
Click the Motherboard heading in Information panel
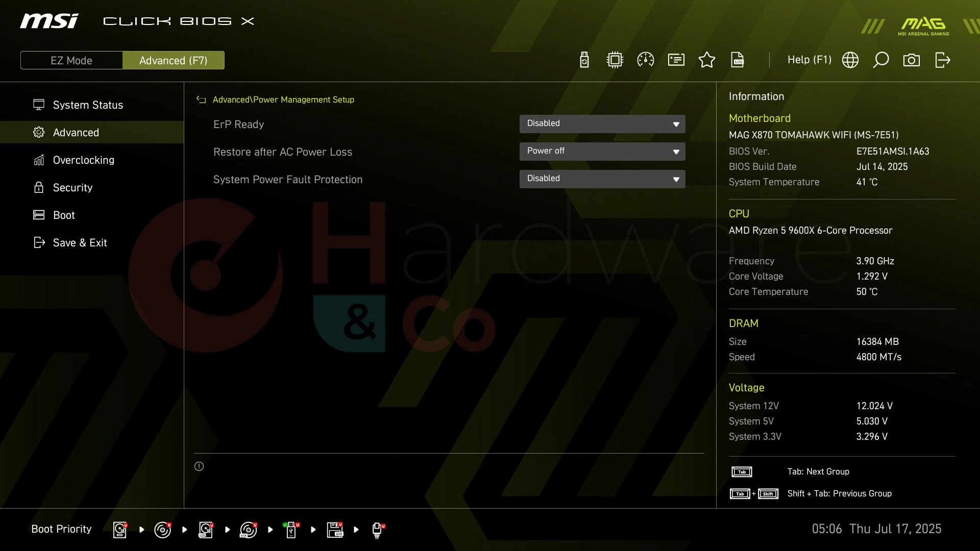[x=759, y=118]
